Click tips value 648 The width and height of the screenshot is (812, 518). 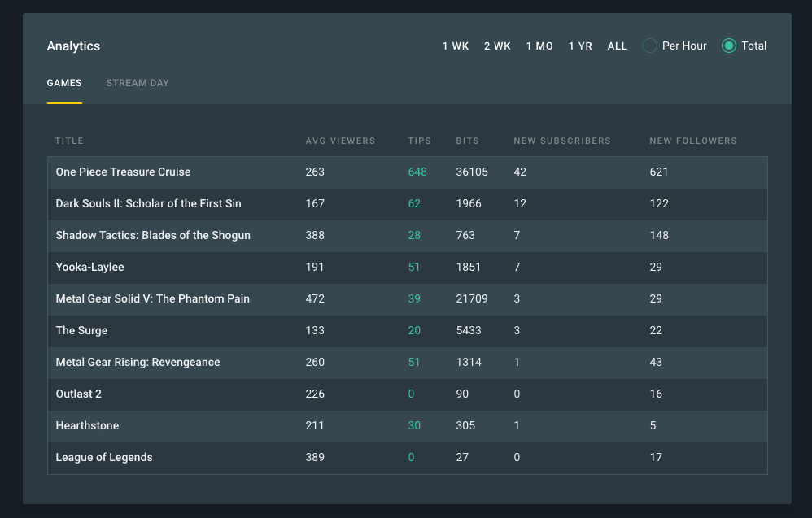[x=417, y=172]
